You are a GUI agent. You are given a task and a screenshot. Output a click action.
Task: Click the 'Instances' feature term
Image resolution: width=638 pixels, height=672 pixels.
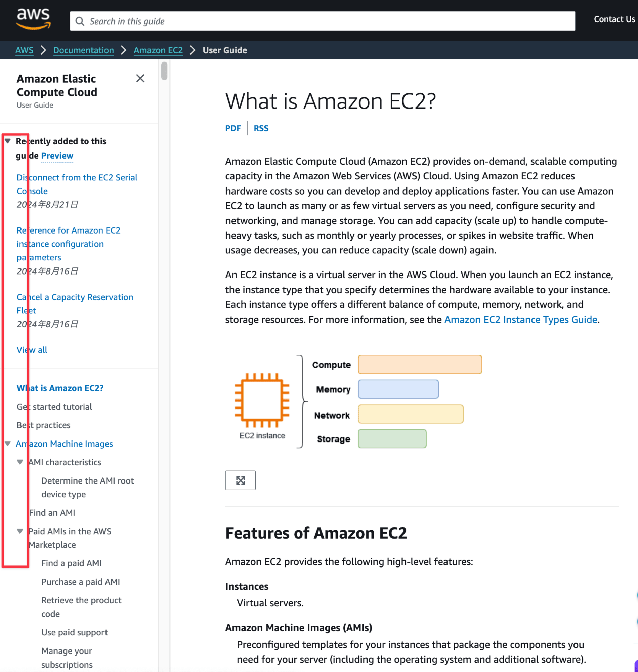(x=247, y=586)
